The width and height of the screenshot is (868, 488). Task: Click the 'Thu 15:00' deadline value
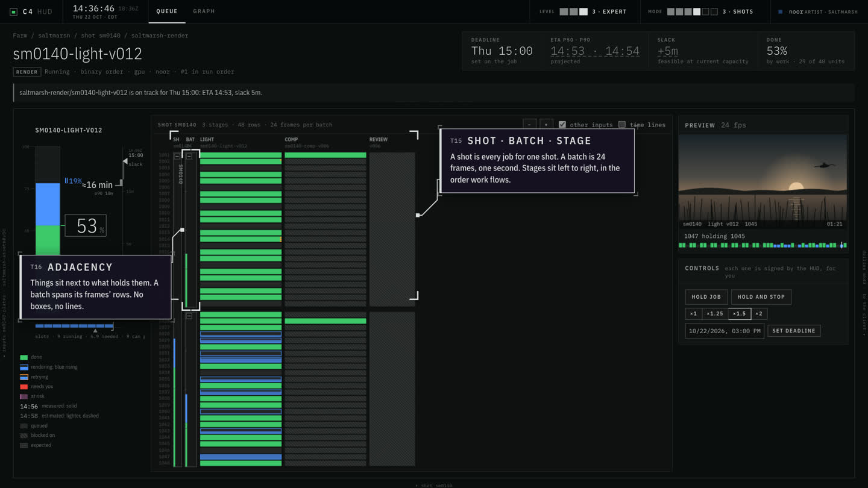(502, 51)
